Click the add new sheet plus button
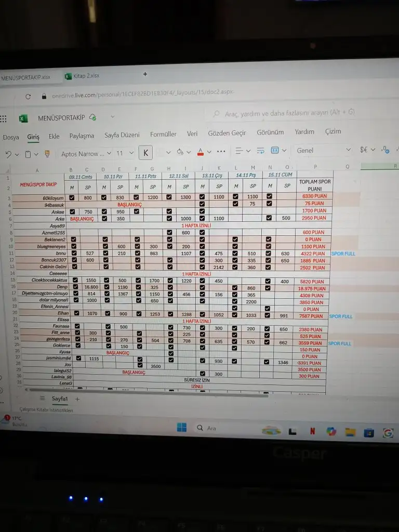Image resolution: width=399 pixels, height=532 pixels. coord(77,399)
